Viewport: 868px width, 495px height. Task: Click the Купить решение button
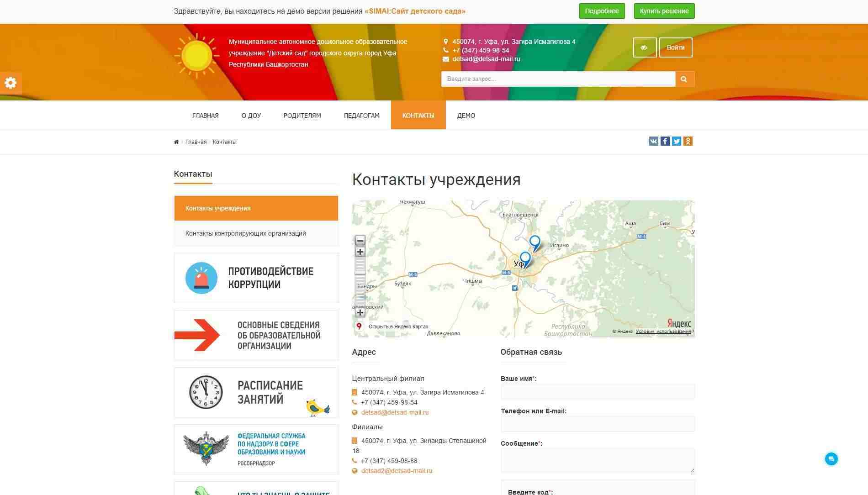tap(663, 11)
